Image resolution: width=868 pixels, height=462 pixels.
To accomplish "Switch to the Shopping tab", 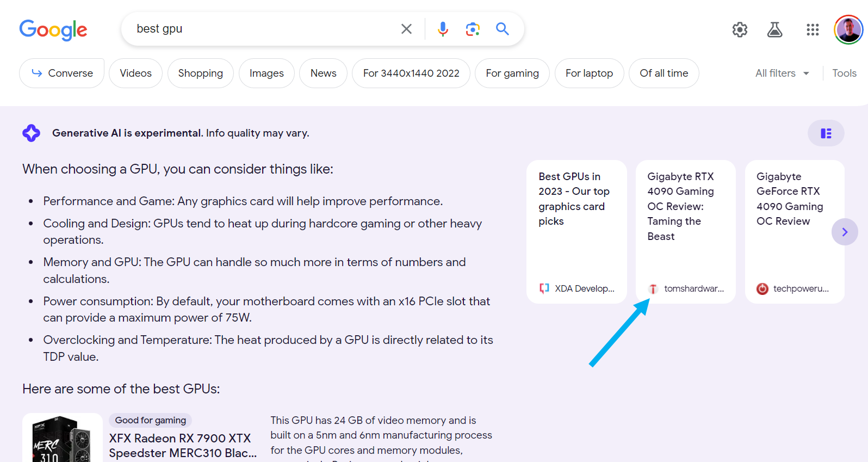I will tap(201, 73).
